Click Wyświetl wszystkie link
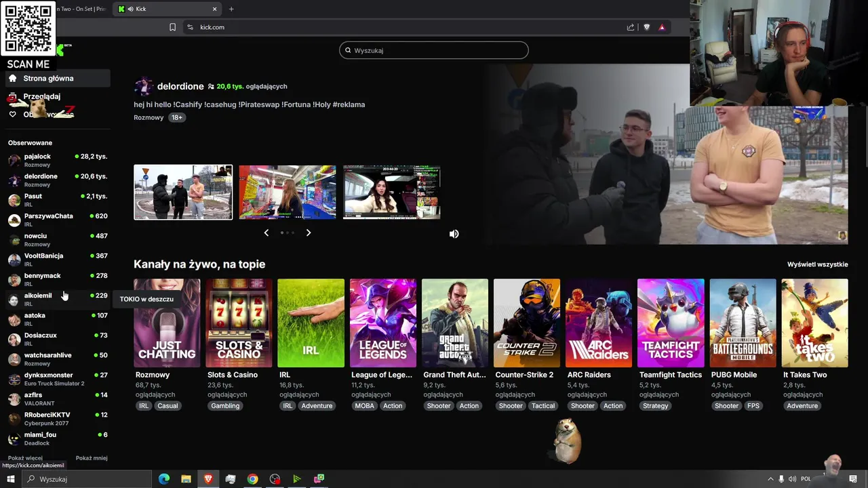 817,264
